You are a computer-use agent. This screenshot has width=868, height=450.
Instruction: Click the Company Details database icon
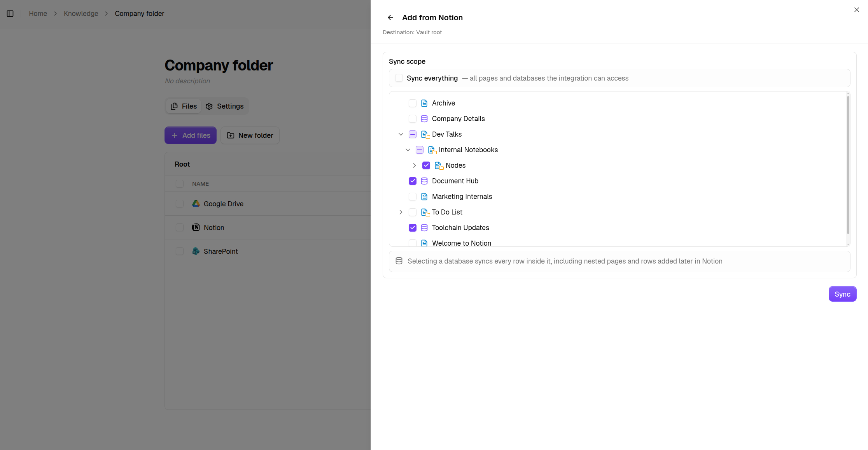click(x=424, y=119)
